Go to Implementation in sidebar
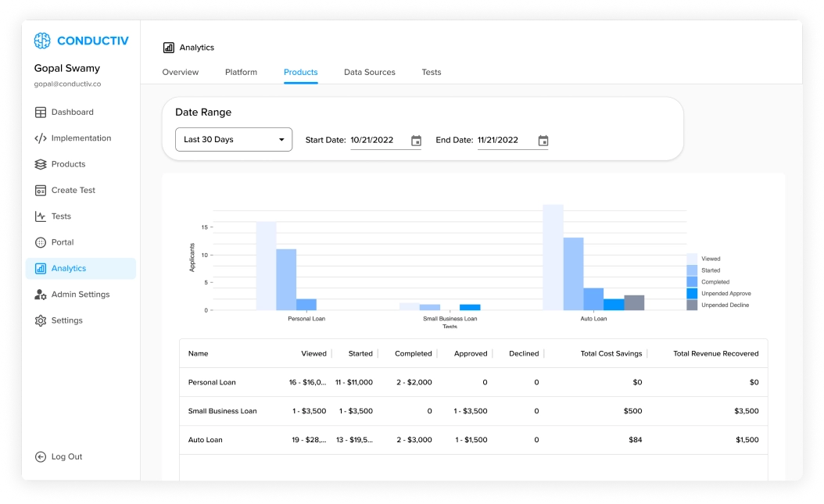This screenshot has width=824, height=504. click(x=81, y=138)
